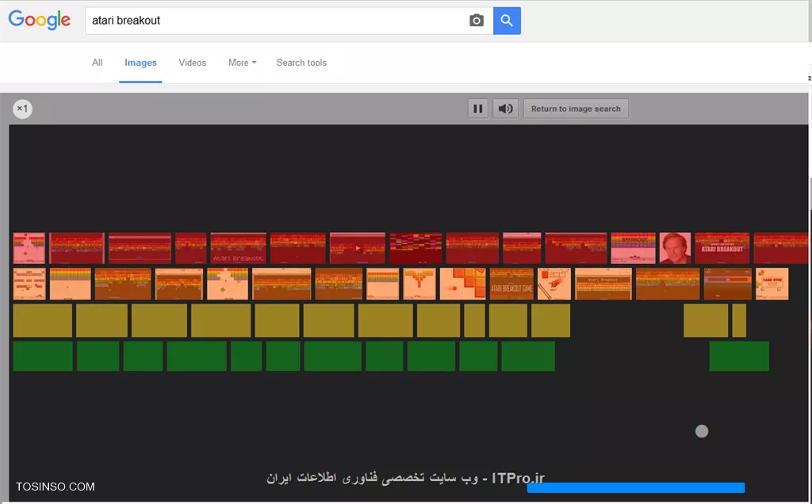
Task: Open Search tools options
Action: pos(301,63)
